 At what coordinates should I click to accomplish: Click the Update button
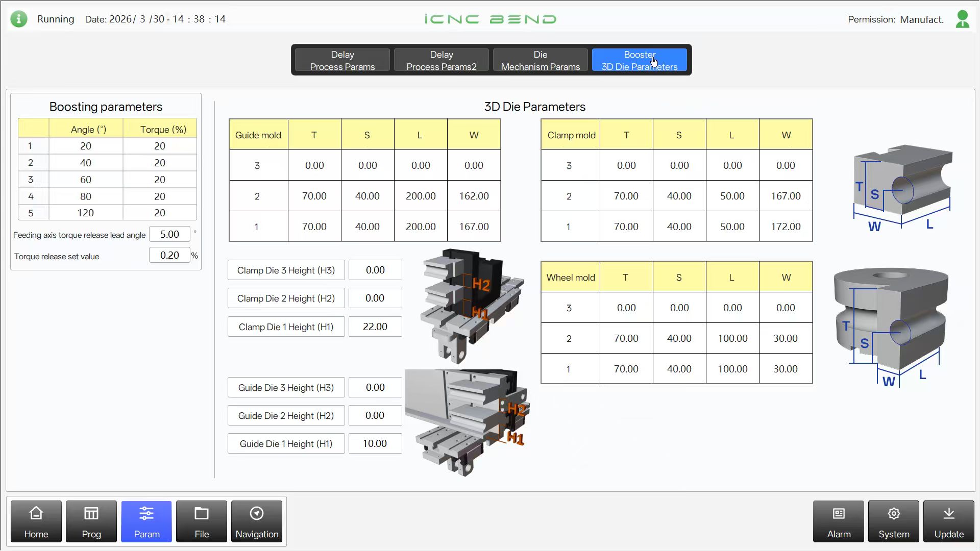[x=949, y=521]
